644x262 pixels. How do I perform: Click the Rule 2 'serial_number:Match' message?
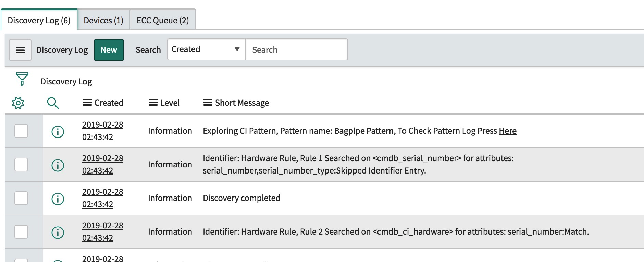coord(396,232)
